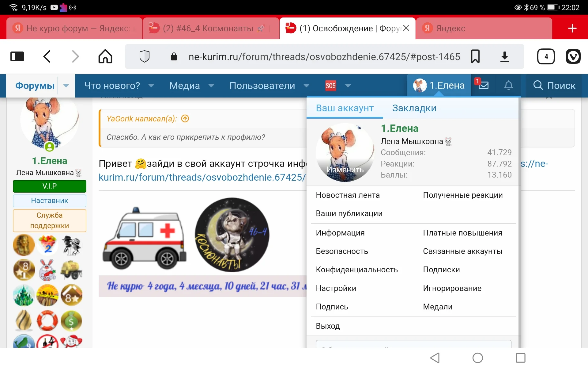Viewport: 588px width, 368px height.
Task: Click the Vivaldi logo icon
Action: tap(573, 56)
